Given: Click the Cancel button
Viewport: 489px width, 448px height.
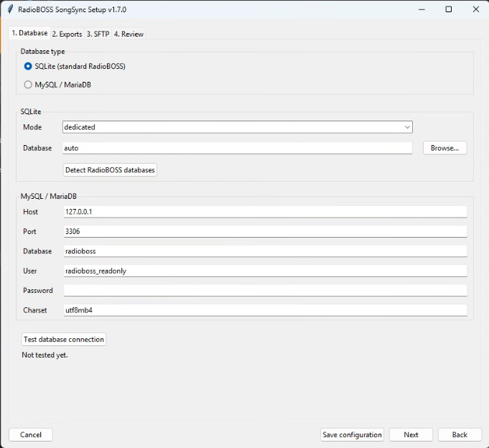Looking at the screenshot, I should (31, 435).
